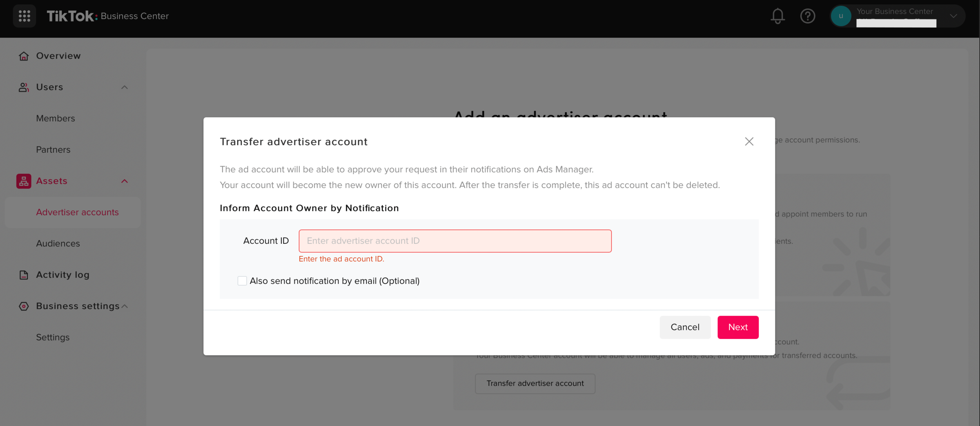Collapse the Assets section chevron

[x=124, y=181]
